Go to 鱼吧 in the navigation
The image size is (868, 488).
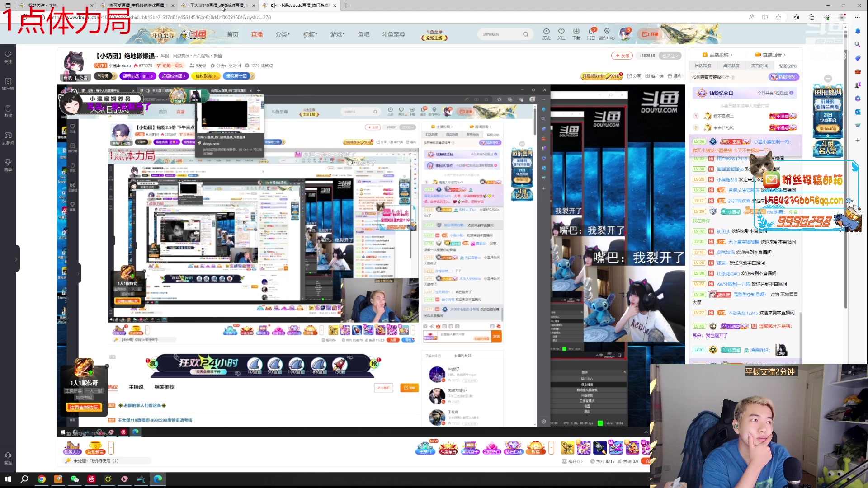click(363, 34)
